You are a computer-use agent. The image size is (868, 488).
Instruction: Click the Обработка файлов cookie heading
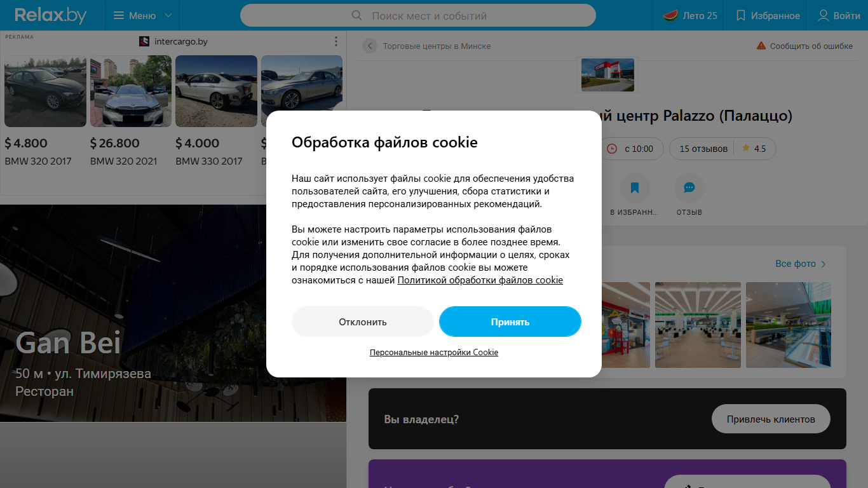click(x=384, y=142)
